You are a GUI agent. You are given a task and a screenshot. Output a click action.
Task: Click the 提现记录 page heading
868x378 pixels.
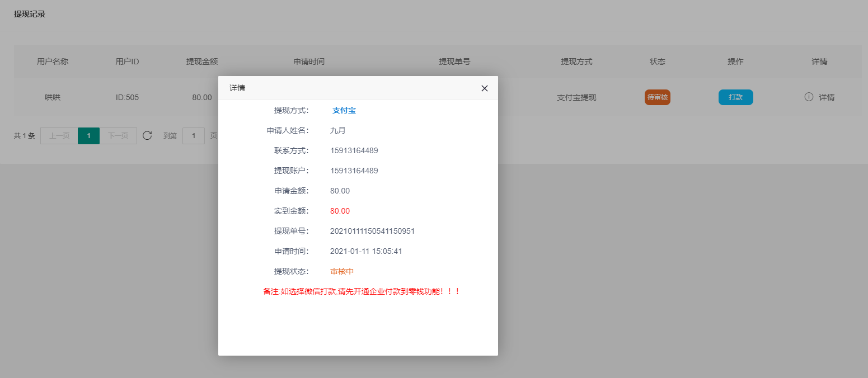point(30,14)
